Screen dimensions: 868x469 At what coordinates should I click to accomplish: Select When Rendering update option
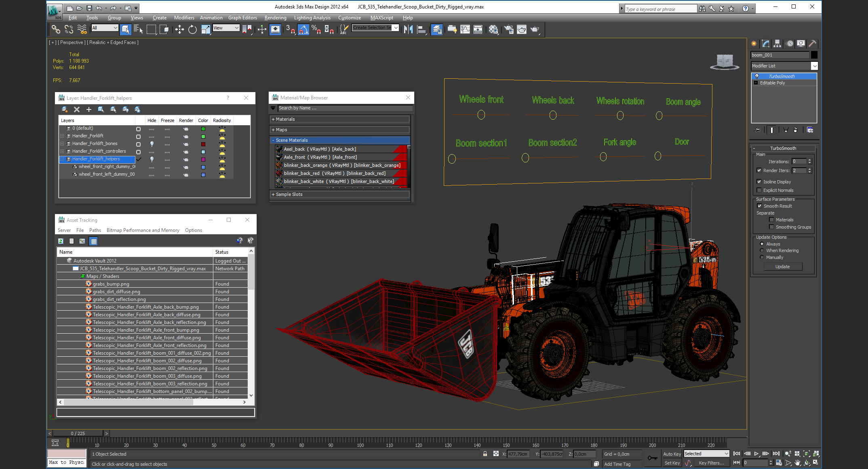tap(762, 250)
